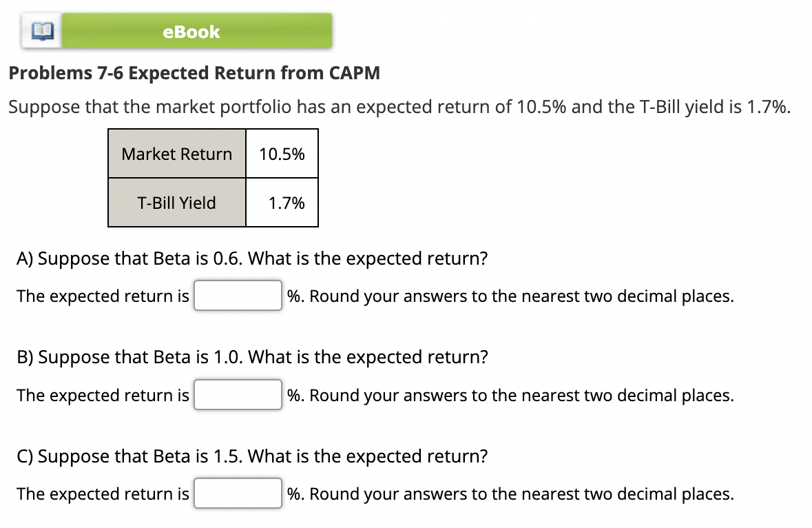
Task: Click the answer box for part B
Action: point(238,394)
